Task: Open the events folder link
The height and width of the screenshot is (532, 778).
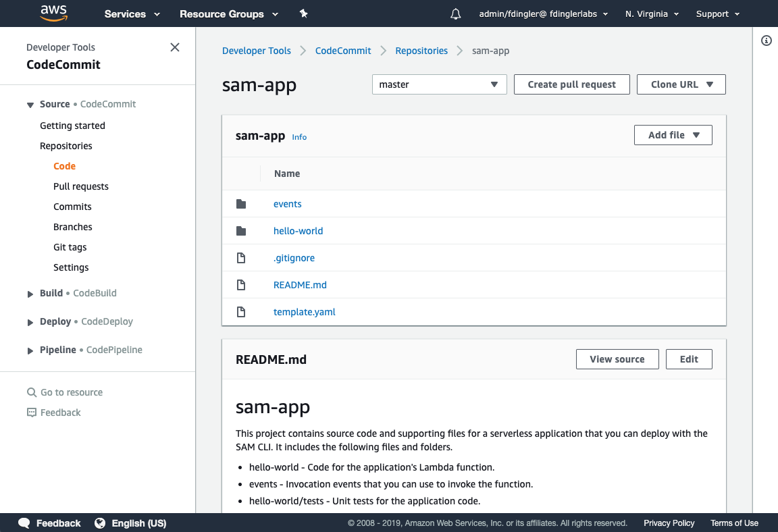Action: pos(287,204)
